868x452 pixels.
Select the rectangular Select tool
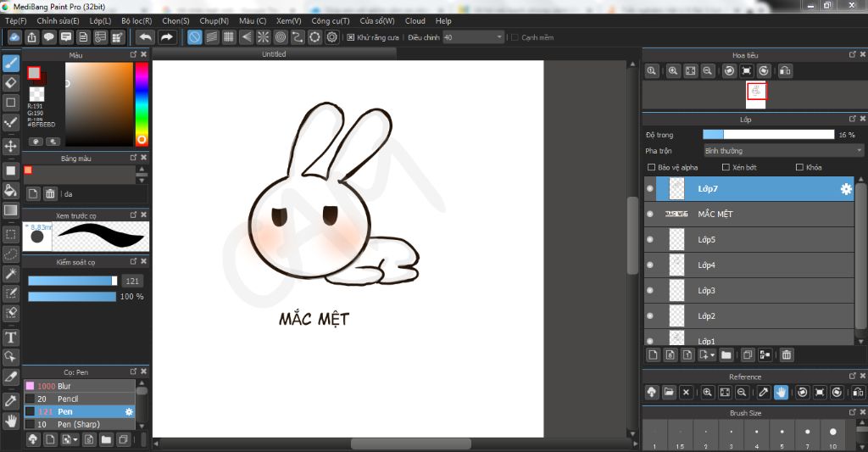pyautogui.click(x=10, y=234)
